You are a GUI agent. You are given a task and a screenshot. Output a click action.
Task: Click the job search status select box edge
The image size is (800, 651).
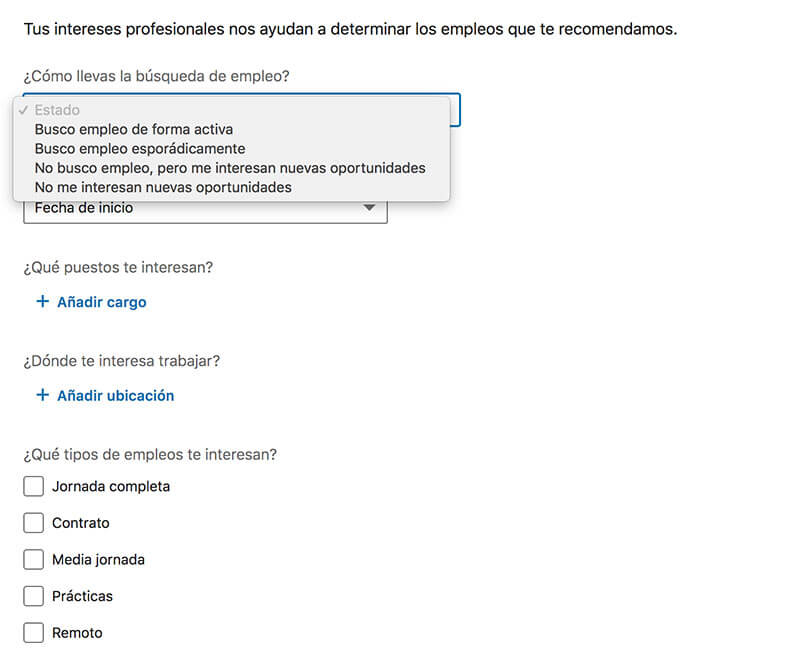(x=455, y=110)
